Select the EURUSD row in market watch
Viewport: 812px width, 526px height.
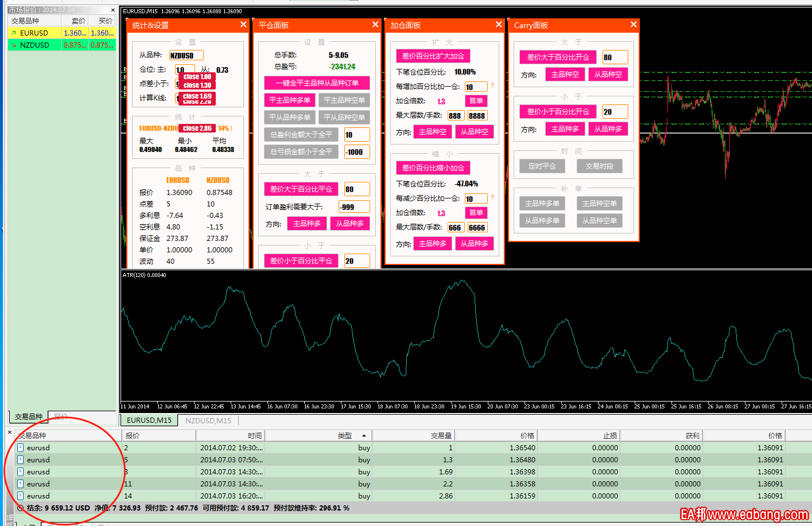pyautogui.click(x=62, y=33)
